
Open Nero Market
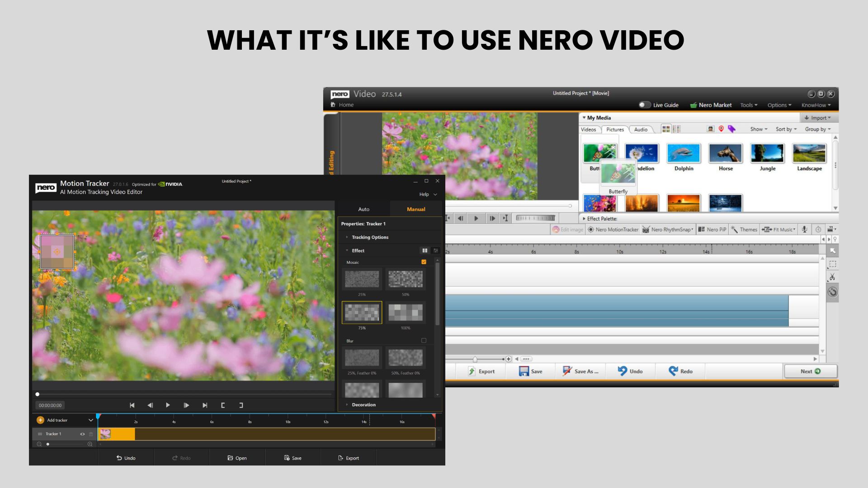[x=711, y=105]
